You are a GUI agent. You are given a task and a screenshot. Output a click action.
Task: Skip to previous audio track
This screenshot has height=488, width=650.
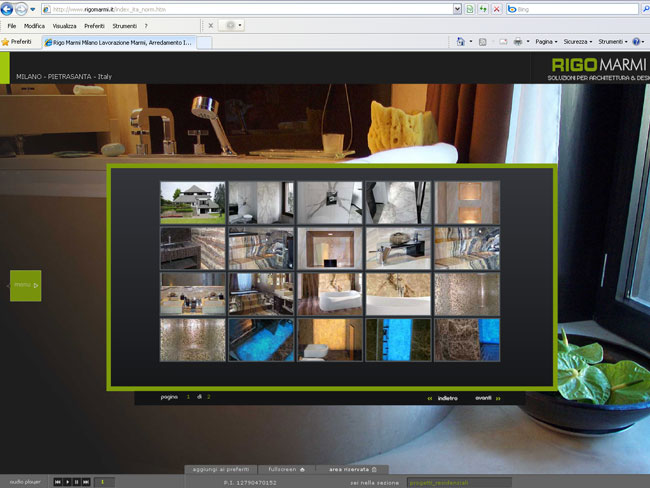(58, 482)
